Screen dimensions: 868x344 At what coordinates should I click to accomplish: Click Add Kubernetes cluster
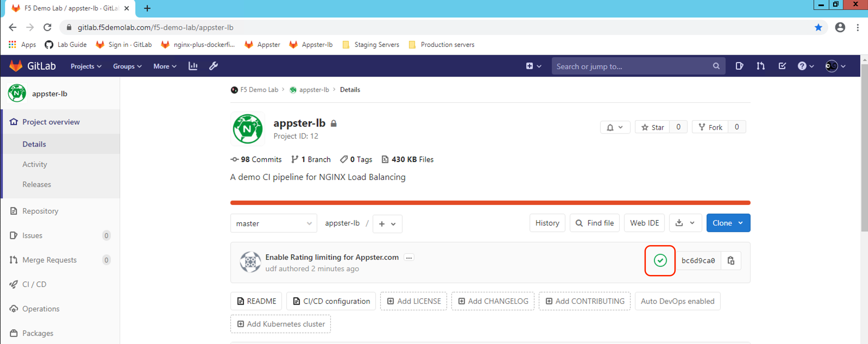point(281,324)
